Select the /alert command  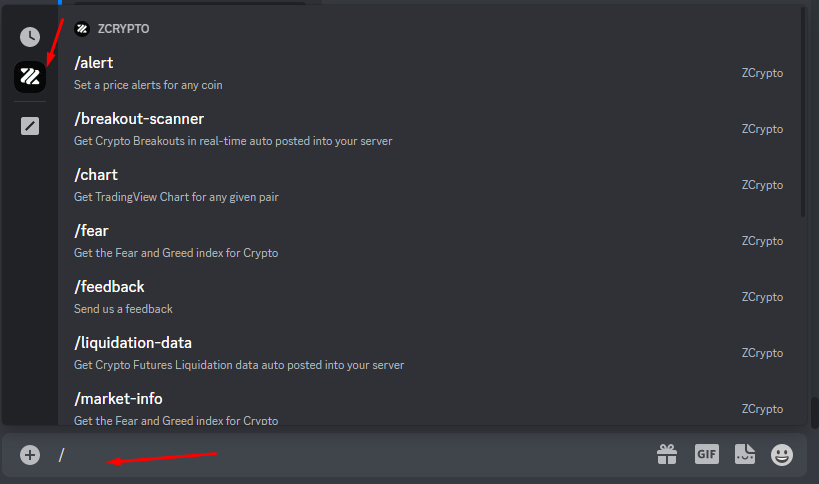[400, 73]
